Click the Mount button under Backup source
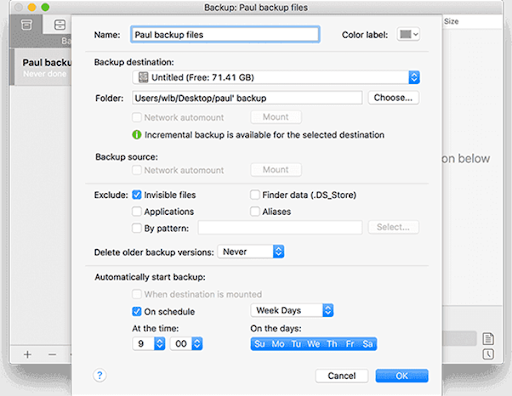The height and width of the screenshot is (396, 512). [x=276, y=170]
